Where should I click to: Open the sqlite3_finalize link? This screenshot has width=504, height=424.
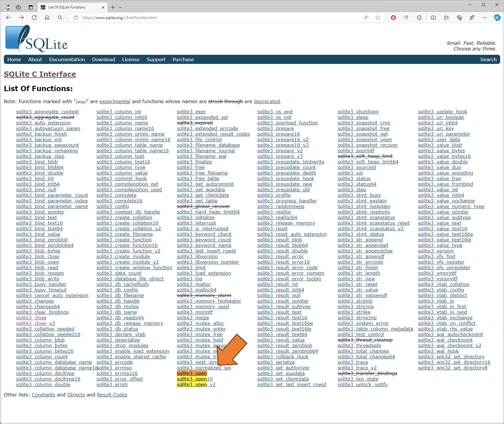[194, 162]
